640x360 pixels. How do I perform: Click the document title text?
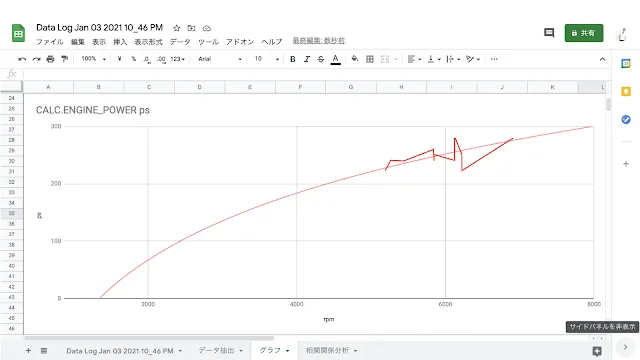100,28
